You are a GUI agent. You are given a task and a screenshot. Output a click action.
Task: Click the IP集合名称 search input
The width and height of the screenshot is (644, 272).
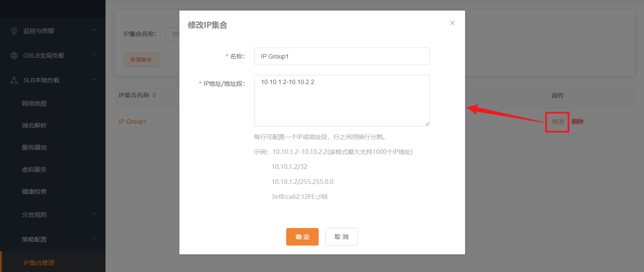tap(172, 34)
